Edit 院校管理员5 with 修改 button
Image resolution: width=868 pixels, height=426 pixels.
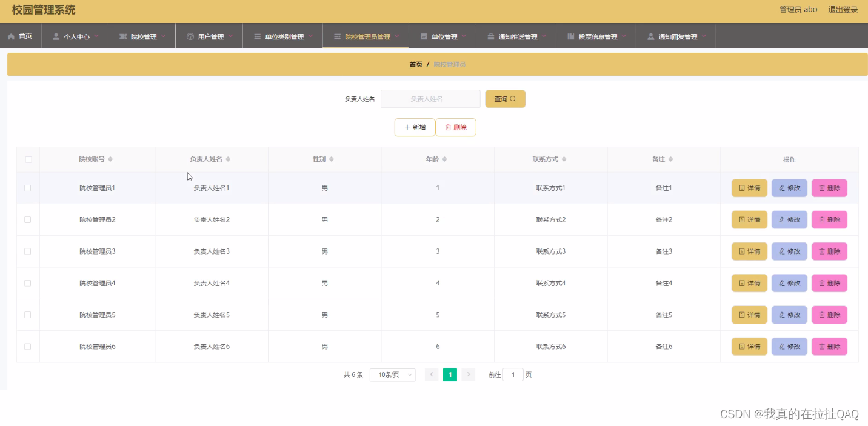[789, 315]
